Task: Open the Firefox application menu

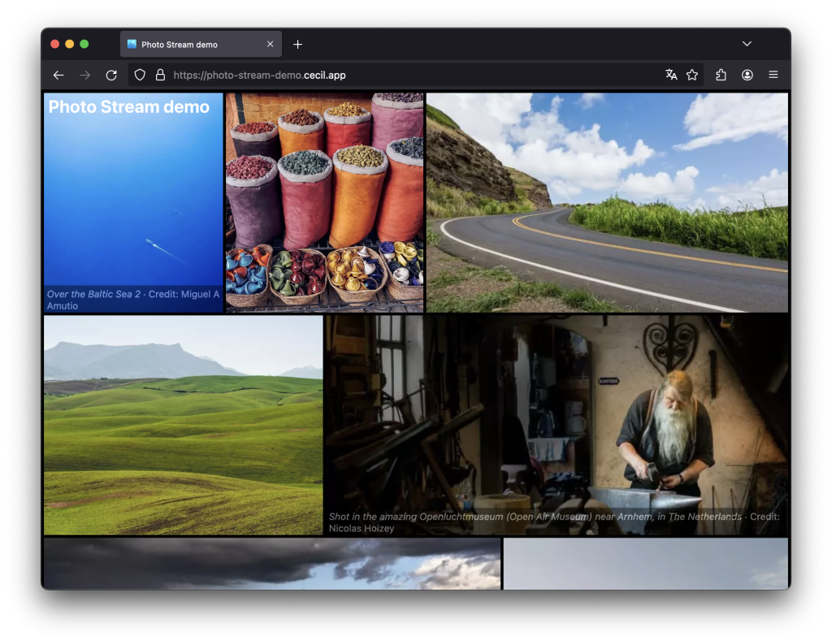Action: [x=773, y=75]
